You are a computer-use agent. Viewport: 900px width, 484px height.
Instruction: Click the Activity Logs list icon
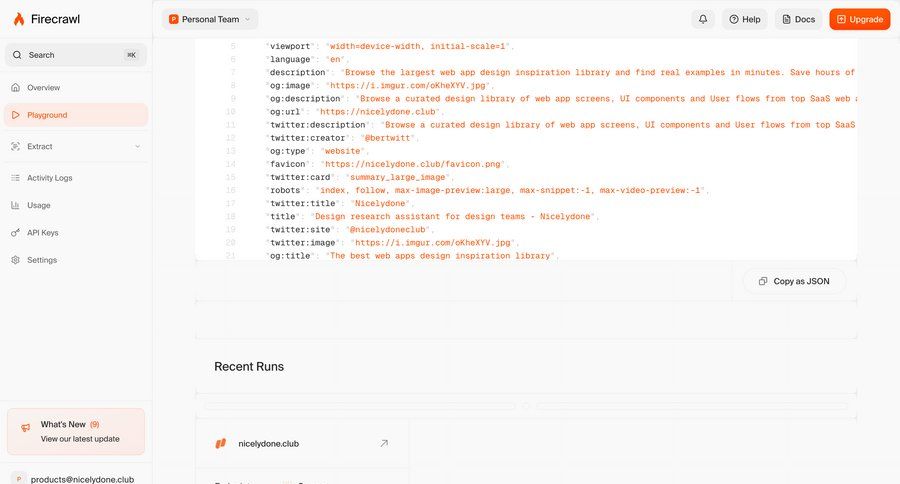coord(16,178)
